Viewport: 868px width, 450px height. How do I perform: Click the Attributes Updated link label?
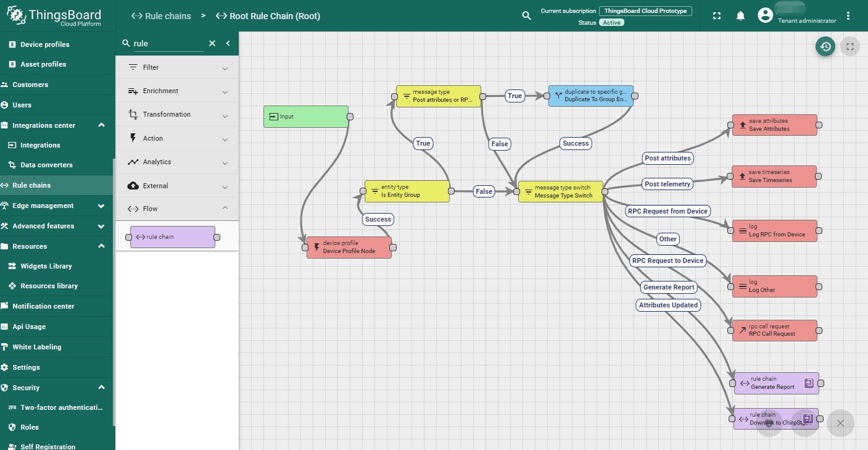[x=668, y=305]
